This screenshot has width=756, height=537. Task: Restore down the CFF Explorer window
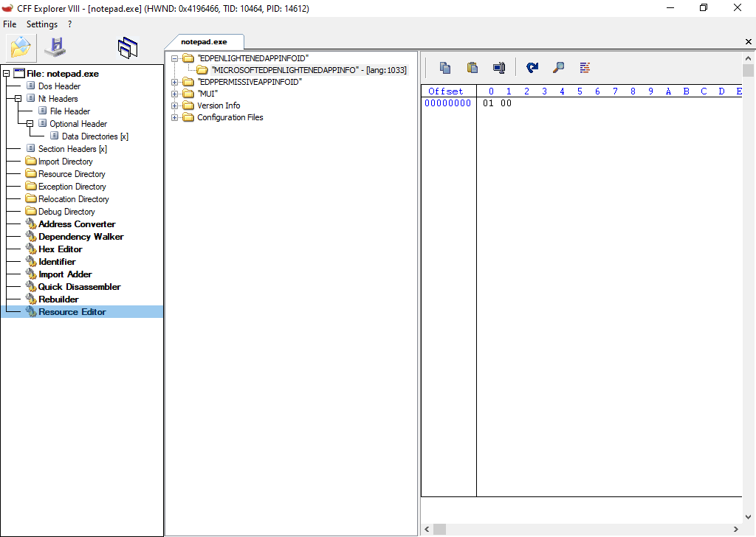pyautogui.click(x=704, y=8)
